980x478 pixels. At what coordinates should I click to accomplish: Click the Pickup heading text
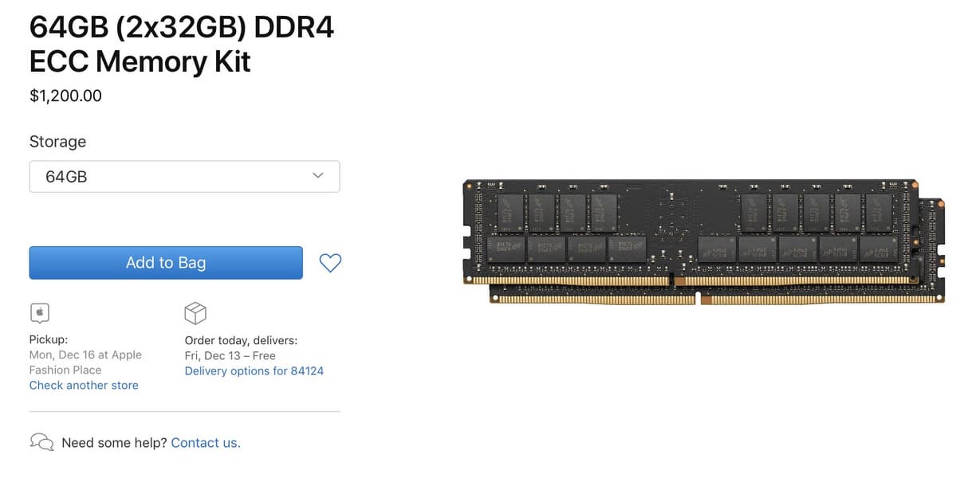pyautogui.click(x=49, y=340)
